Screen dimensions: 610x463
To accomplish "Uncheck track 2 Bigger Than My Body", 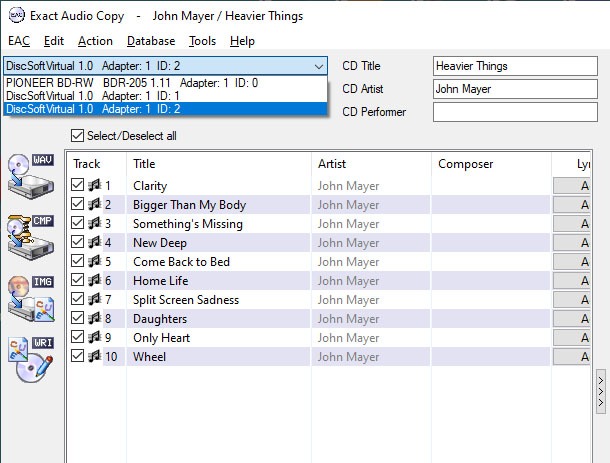I will coord(77,204).
